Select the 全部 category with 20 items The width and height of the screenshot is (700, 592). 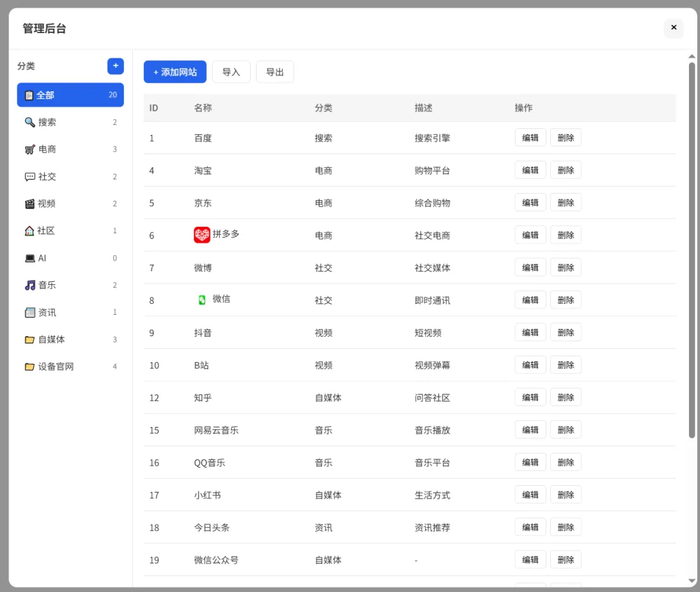point(70,95)
